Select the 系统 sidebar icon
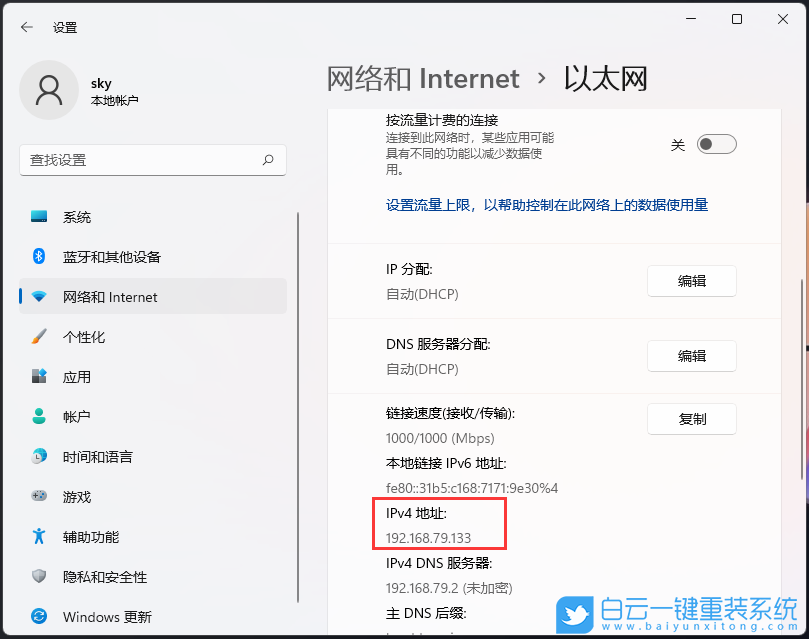809x639 pixels. coord(38,217)
